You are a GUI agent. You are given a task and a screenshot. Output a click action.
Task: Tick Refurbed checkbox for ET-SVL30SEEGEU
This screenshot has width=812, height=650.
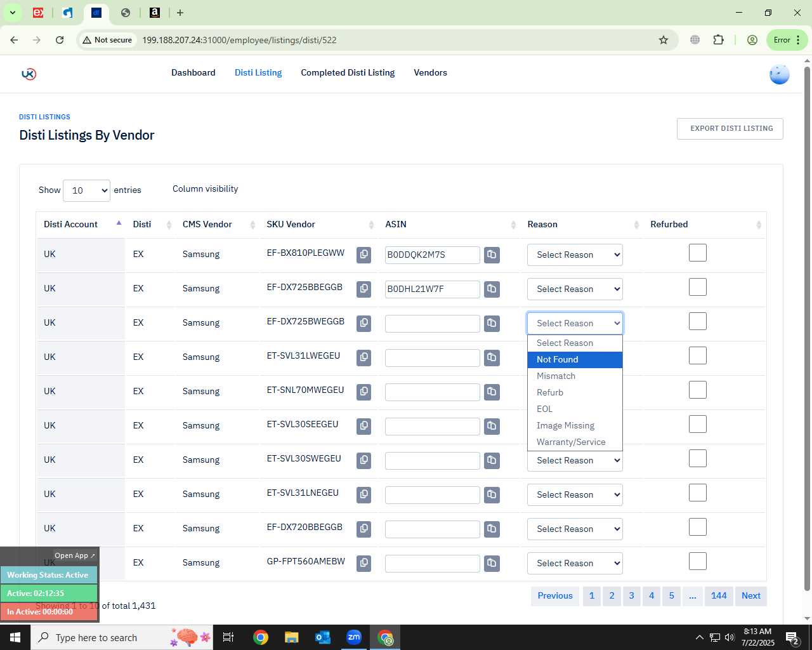coord(698,424)
